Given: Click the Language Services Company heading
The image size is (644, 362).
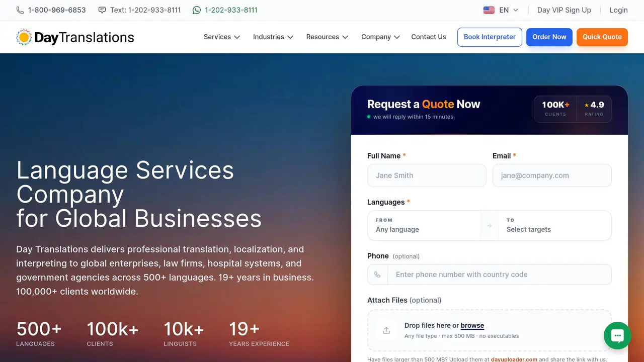Looking at the screenshot, I should click(139, 194).
